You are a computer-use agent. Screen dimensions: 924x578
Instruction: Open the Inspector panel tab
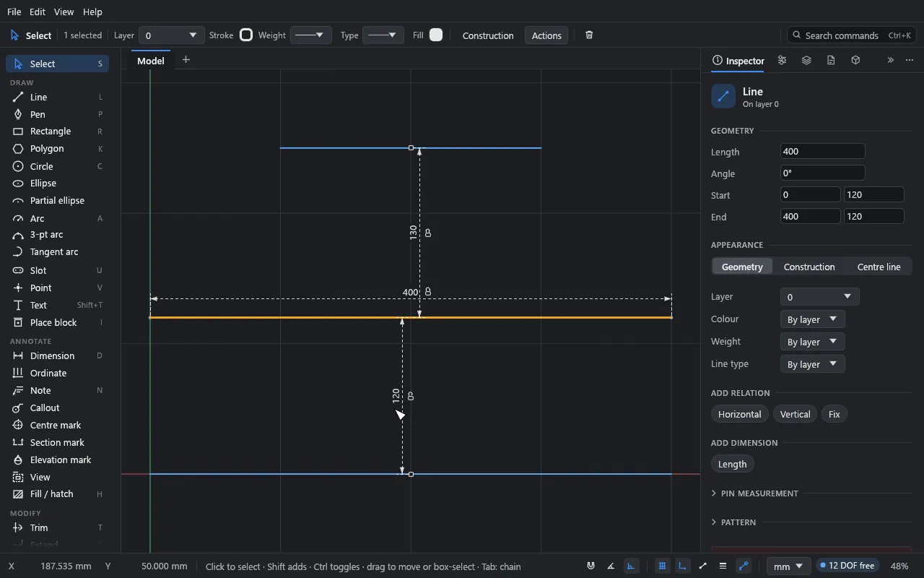pos(738,61)
